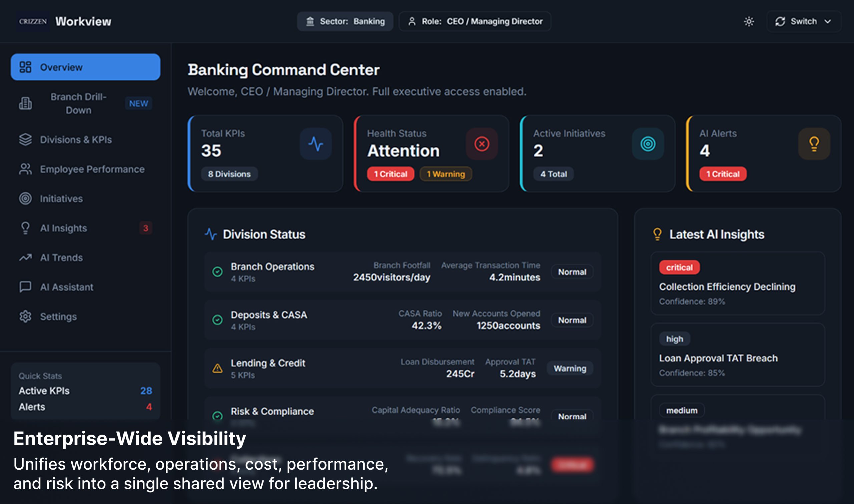Click the AI Trends arrow icon
Screen dimensions: 854x504
click(25, 258)
